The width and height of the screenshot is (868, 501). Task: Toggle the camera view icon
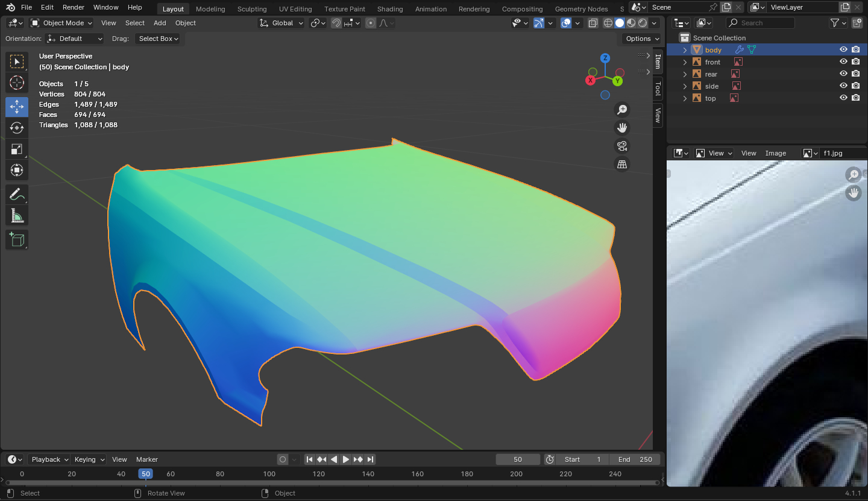click(x=622, y=146)
